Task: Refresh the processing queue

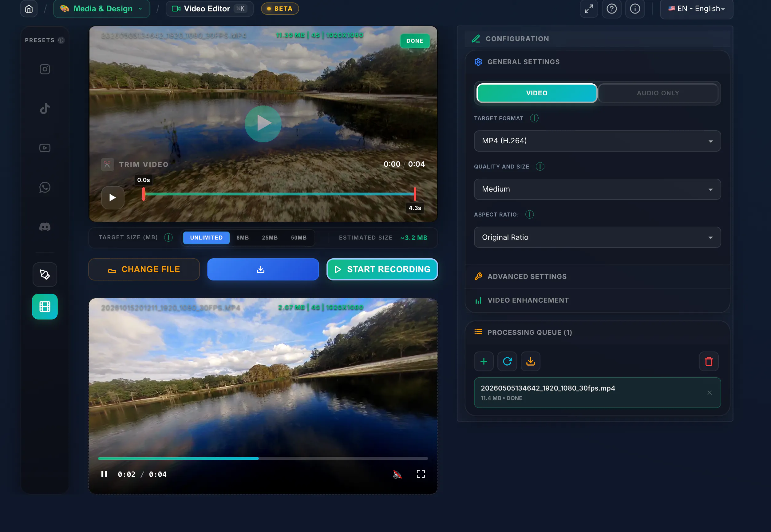Action: click(x=507, y=361)
